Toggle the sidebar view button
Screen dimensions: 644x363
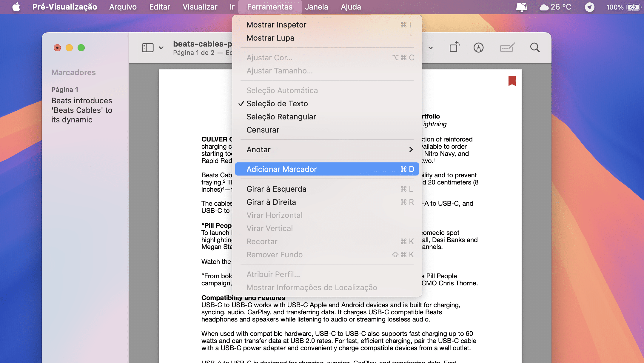coord(148,48)
